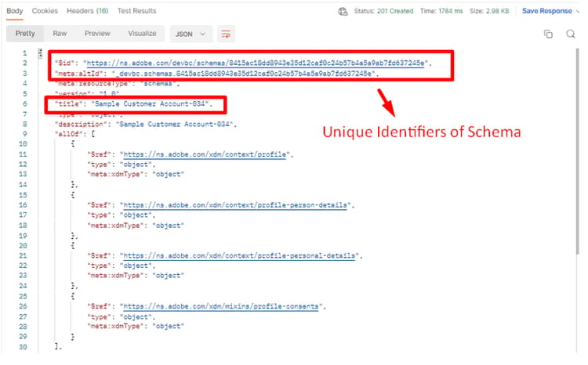Viewport: 588px width, 365px height.
Task: Open the $id schema URL link
Action: tap(256, 63)
